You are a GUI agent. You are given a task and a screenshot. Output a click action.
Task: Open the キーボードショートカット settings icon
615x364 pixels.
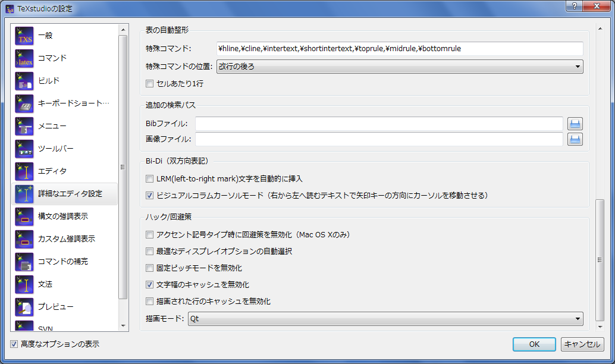pyautogui.click(x=24, y=103)
